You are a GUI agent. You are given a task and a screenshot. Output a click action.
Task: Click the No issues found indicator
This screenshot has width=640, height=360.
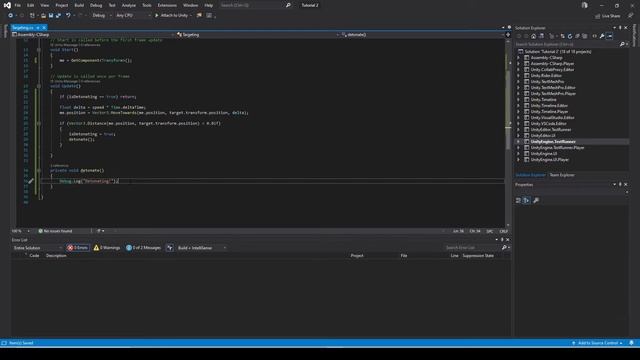[x=55, y=231]
